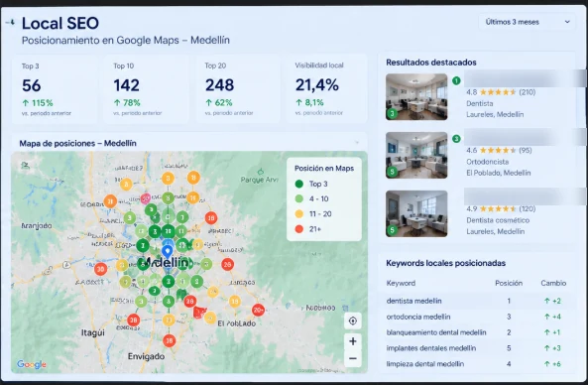Sort table by the Cambio column header
This screenshot has height=385, width=588.
click(x=553, y=283)
